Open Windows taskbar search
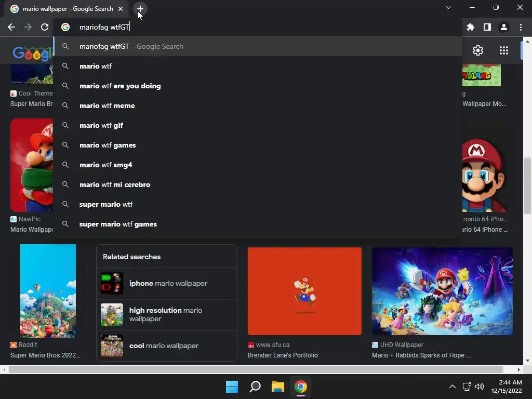The image size is (532, 399). (x=255, y=387)
